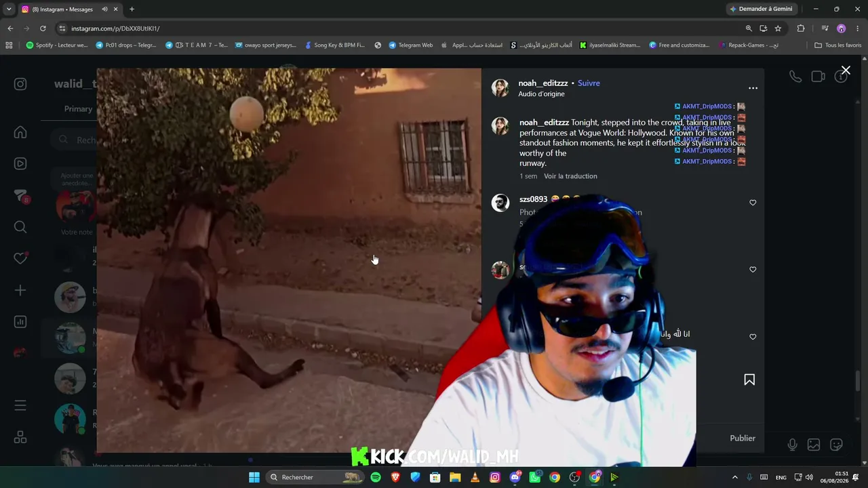Open Instagram Home feed from sidebar

click(20, 132)
